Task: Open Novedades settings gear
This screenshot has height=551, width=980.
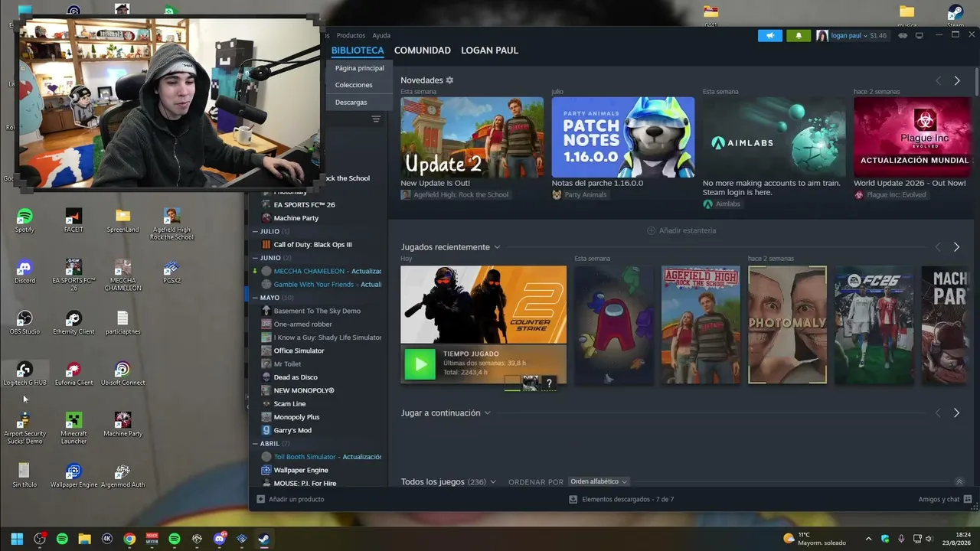Action: [x=449, y=80]
